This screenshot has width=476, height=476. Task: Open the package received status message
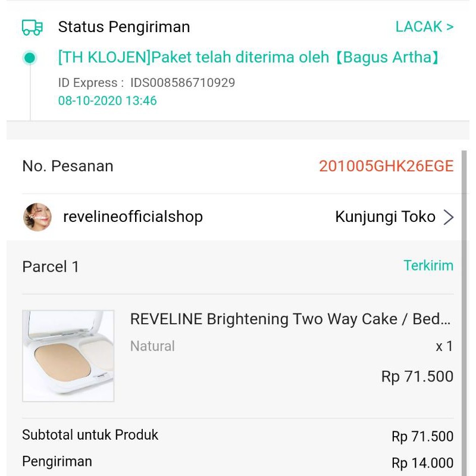(249, 58)
